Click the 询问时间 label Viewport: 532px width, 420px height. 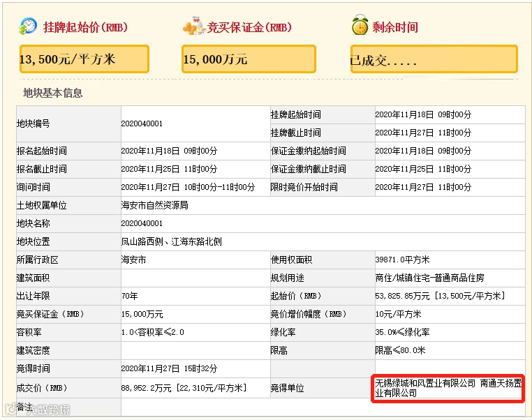tap(34, 187)
